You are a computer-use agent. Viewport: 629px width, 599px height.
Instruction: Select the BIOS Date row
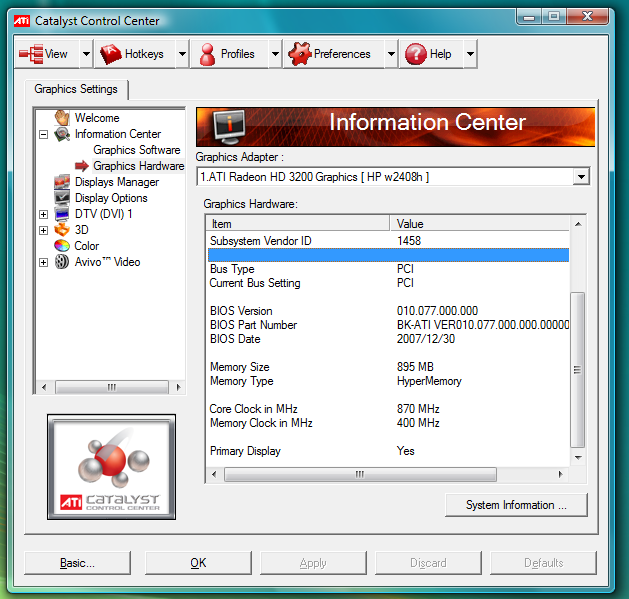pos(388,339)
